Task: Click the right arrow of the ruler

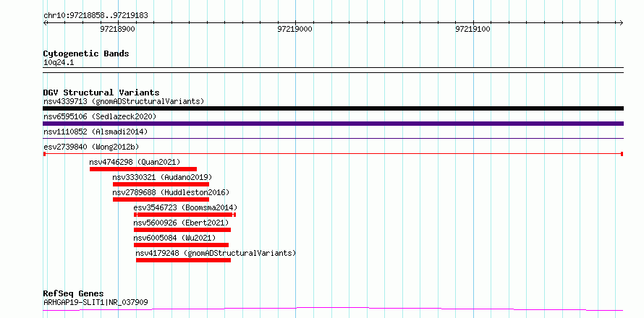Action: click(x=621, y=23)
